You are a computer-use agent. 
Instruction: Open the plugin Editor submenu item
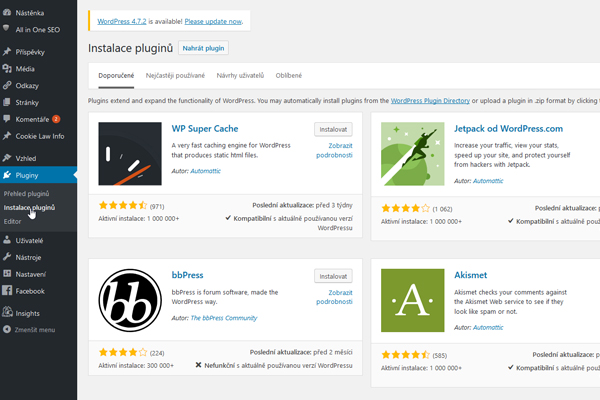[x=12, y=221]
